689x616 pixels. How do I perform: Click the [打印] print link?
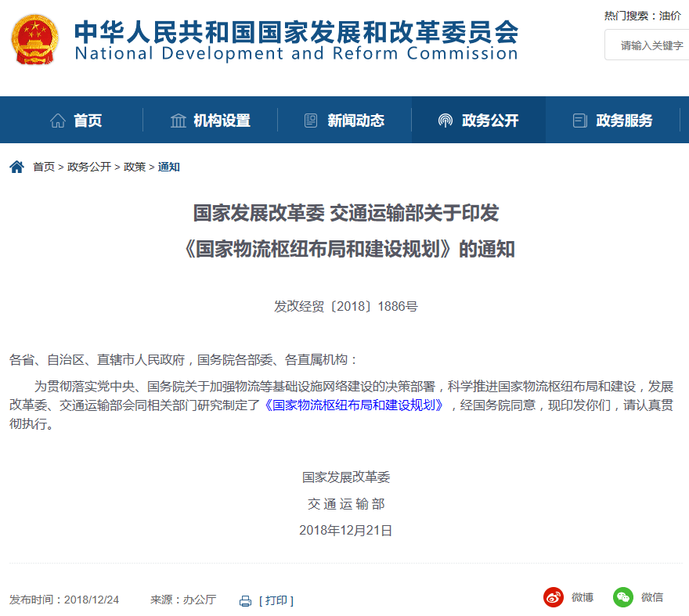click(x=276, y=600)
